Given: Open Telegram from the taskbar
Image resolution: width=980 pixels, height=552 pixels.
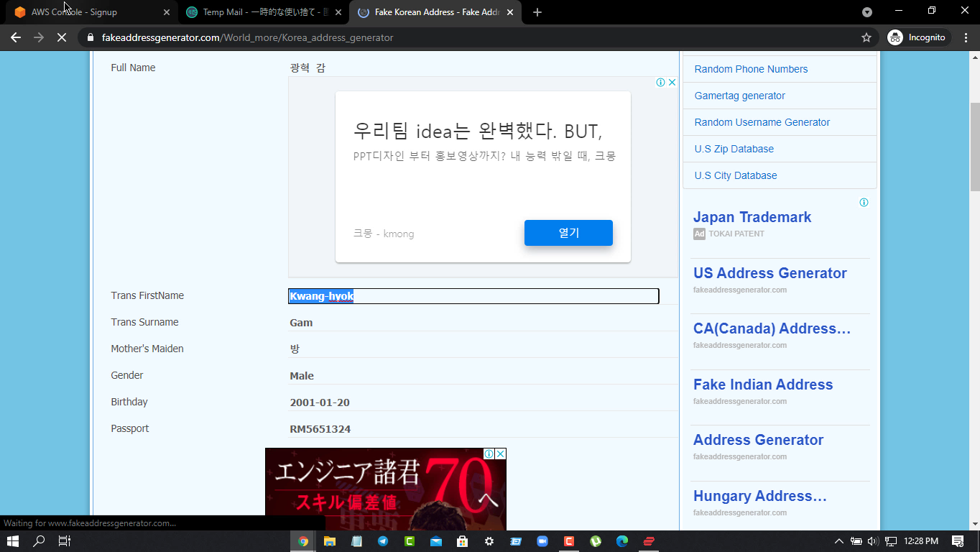Looking at the screenshot, I should 383,541.
